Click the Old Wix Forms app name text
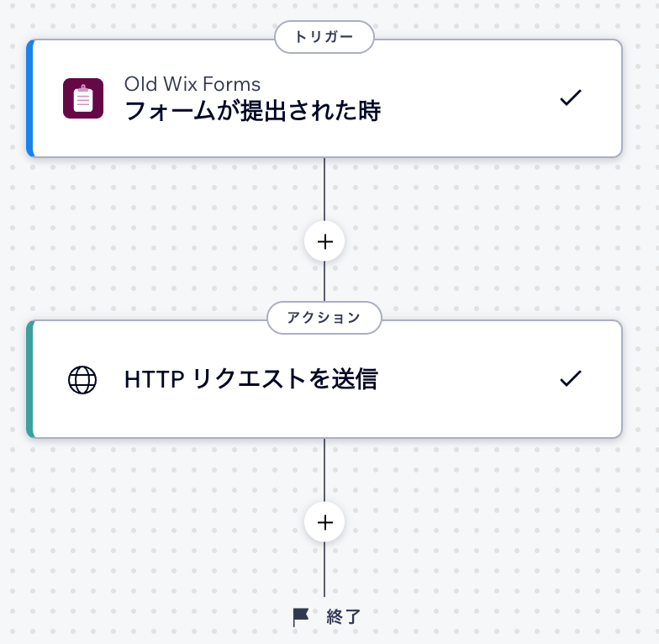Image resolution: width=659 pixels, height=644 pixels. coord(192,84)
